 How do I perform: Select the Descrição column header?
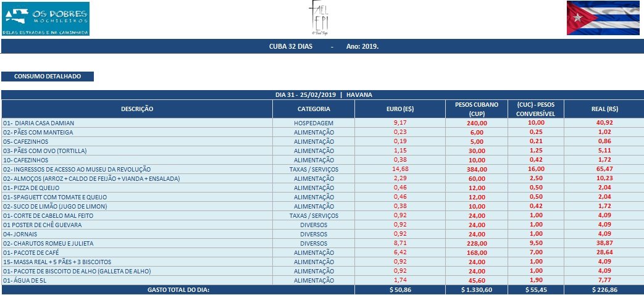tap(137, 109)
